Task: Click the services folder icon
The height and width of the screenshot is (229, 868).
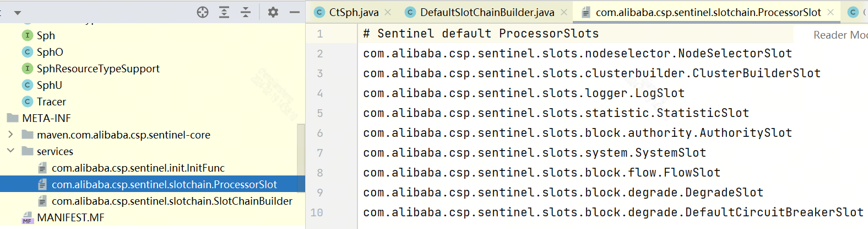Action: [28, 151]
